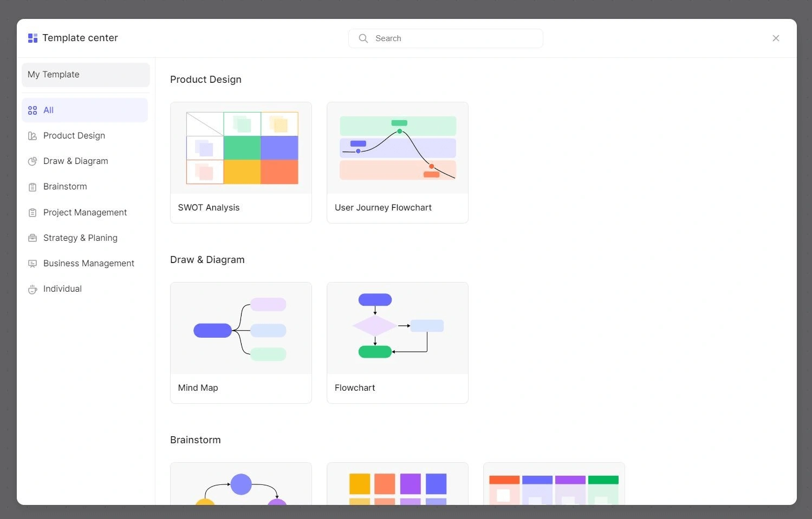The height and width of the screenshot is (519, 812).
Task: Click the Project Management sidebar icon
Action: point(33,213)
